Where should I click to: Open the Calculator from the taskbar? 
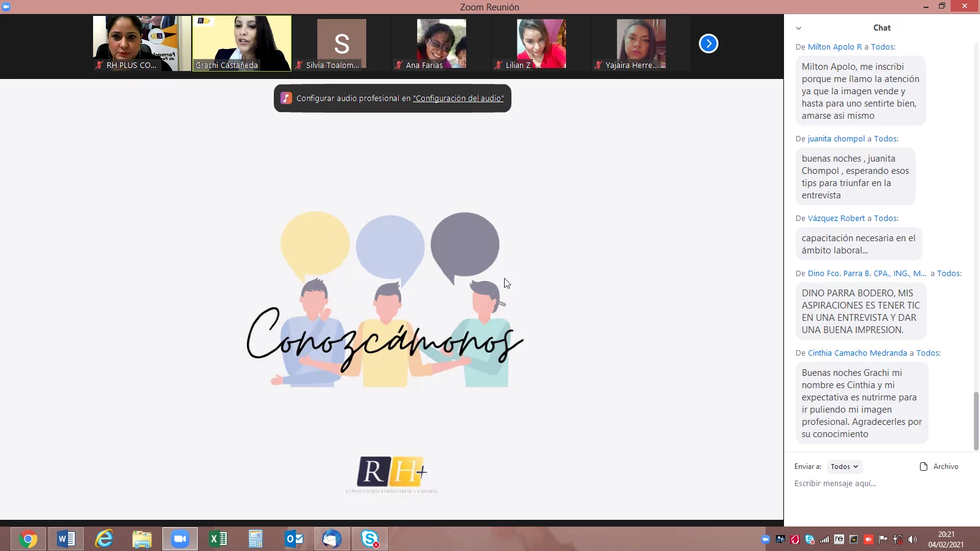point(255,539)
